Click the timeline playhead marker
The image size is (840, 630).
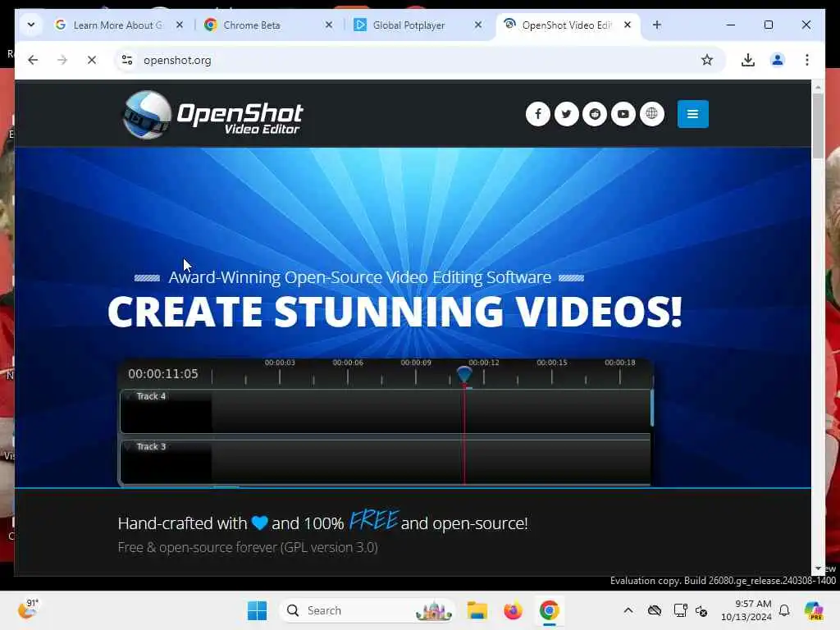click(x=464, y=374)
